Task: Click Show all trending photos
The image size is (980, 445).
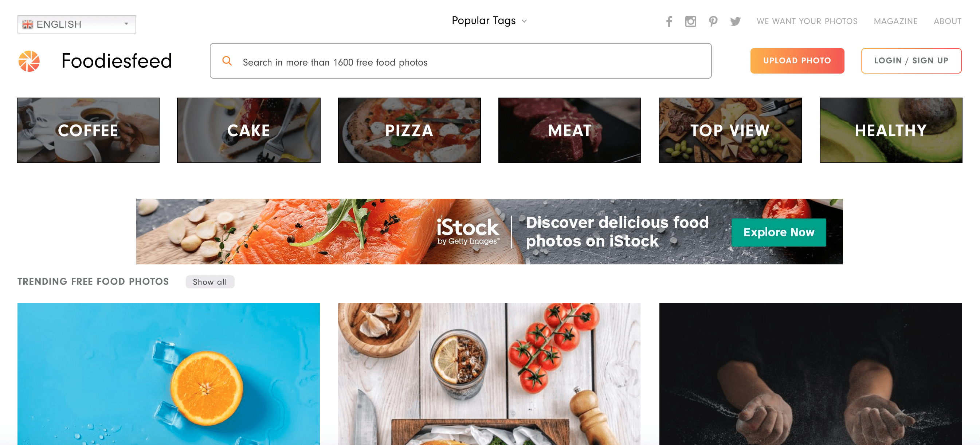Action: point(209,282)
